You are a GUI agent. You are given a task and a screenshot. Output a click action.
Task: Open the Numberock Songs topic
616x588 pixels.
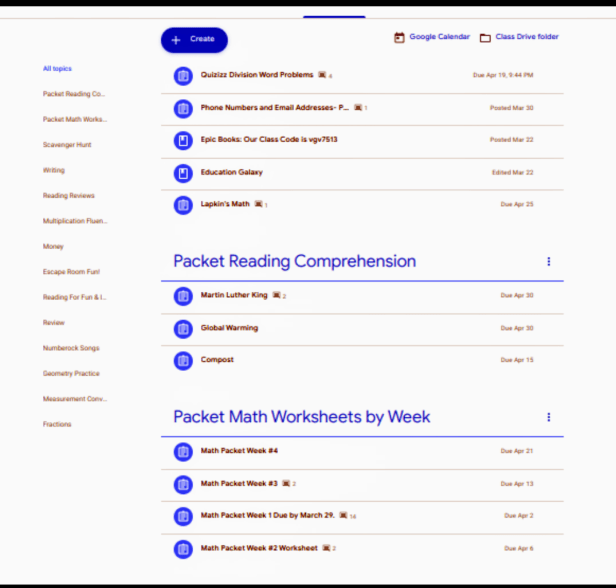pyautogui.click(x=71, y=348)
